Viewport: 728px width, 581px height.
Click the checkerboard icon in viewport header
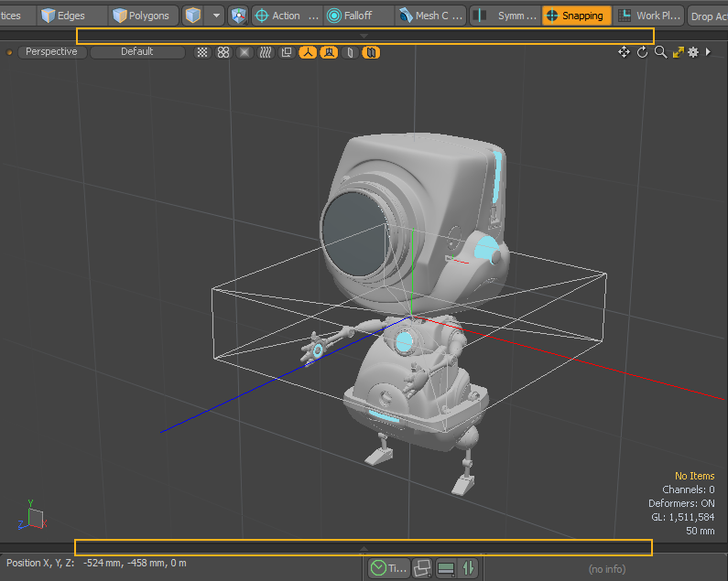point(202,52)
